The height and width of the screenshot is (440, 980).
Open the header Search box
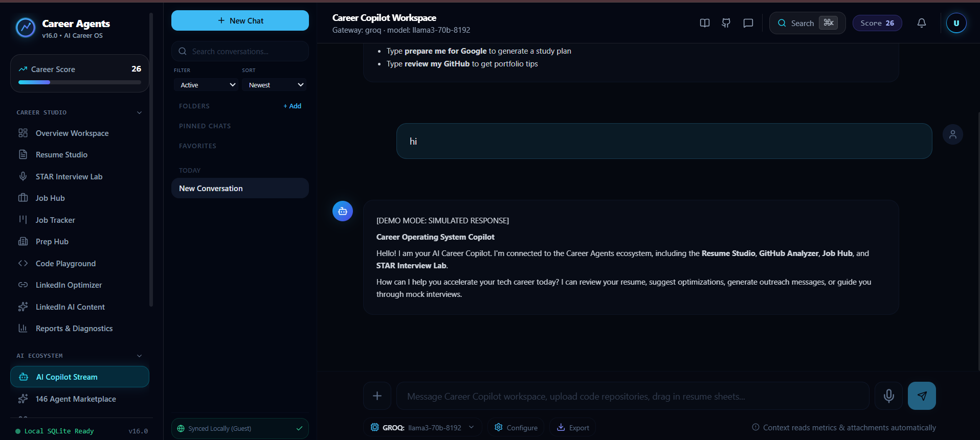click(807, 23)
